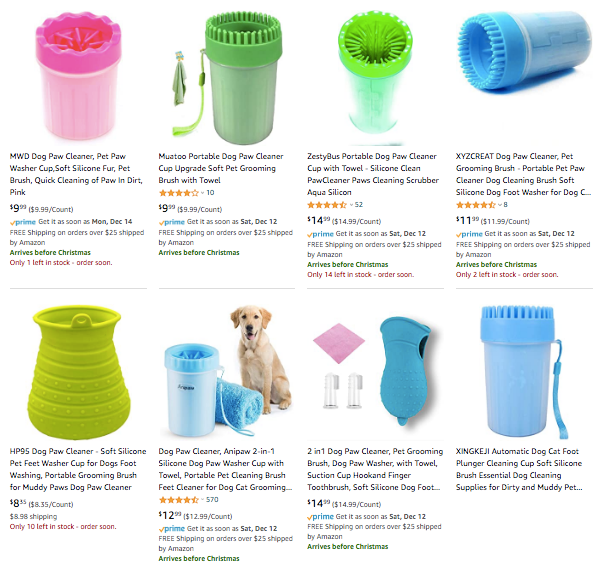View the 10 ratings count for Muatoo

click(210, 193)
